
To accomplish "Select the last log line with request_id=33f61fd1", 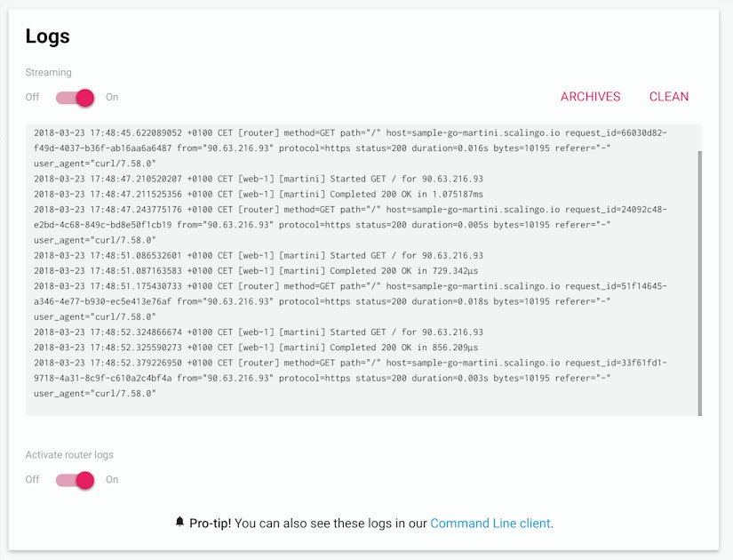I will pyautogui.click(x=355, y=363).
